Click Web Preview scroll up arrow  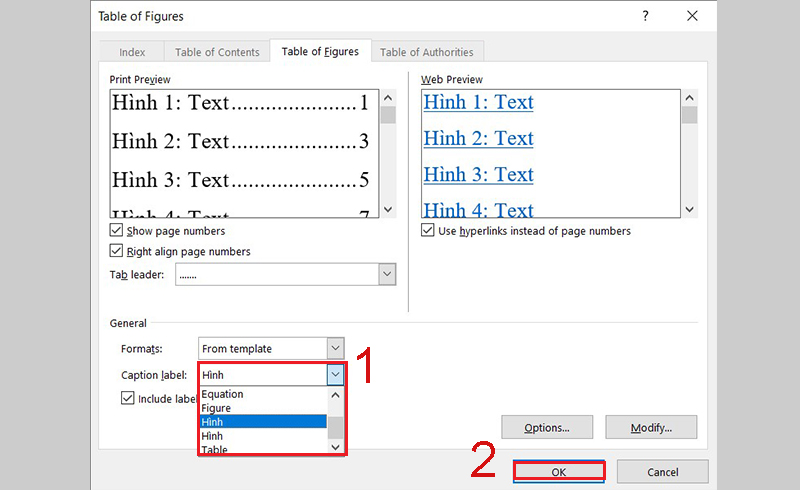[x=689, y=97]
